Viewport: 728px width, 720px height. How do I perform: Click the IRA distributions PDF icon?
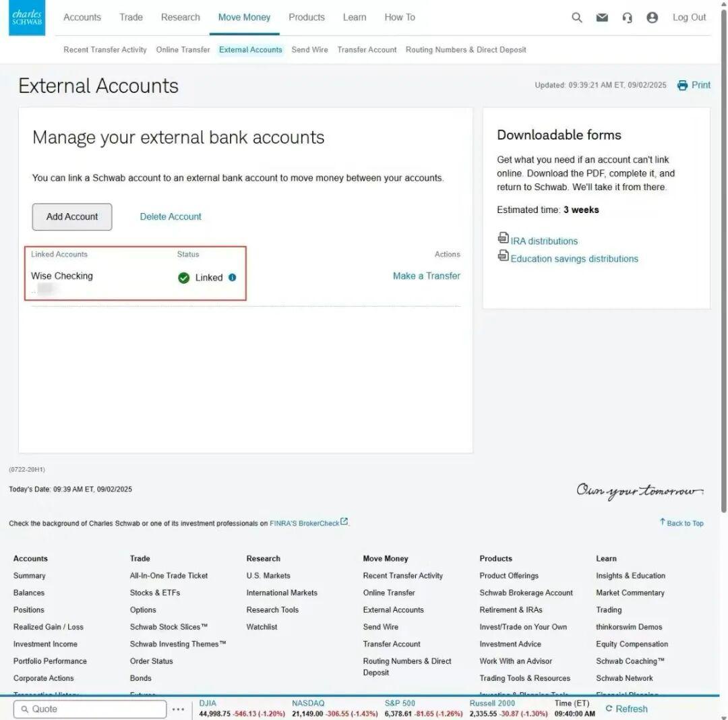tap(503, 238)
